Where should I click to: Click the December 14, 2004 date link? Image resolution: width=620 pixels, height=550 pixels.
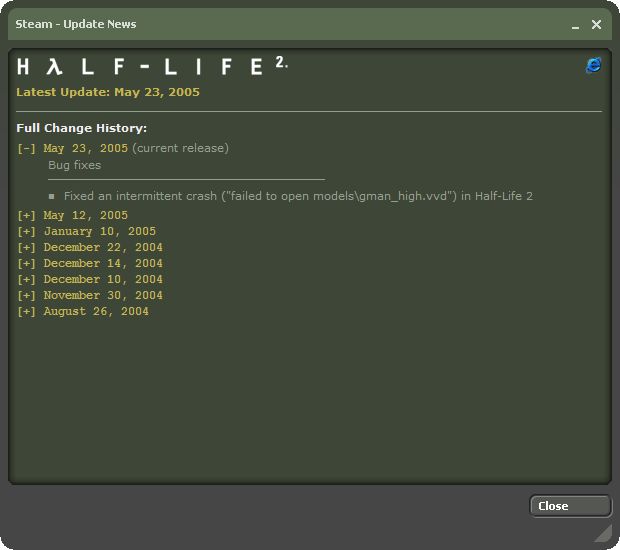[103, 263]
